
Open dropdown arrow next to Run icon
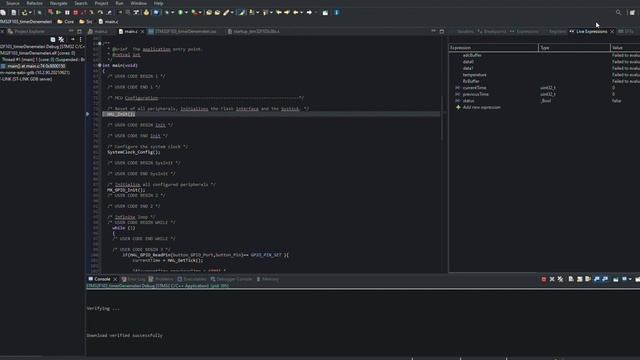tap(186, 13)
